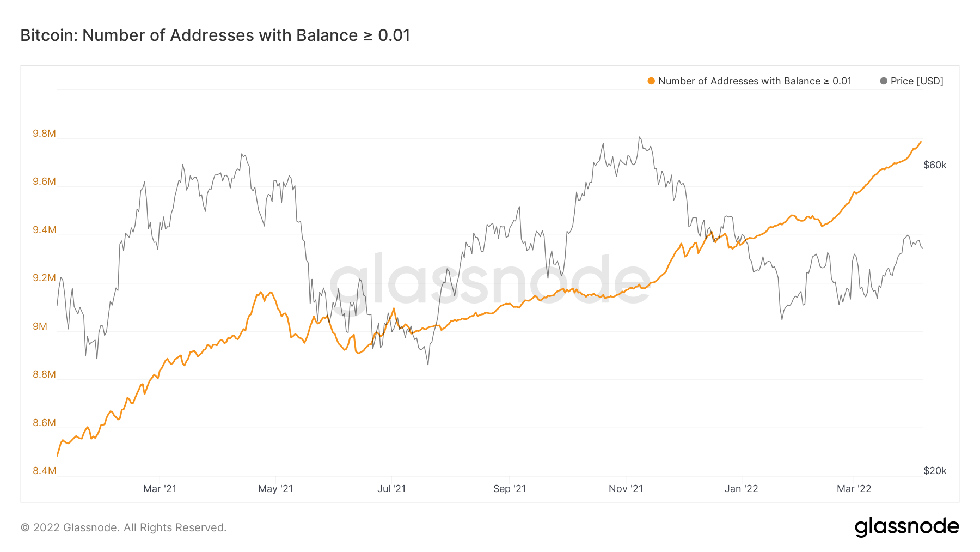Click the 8.4M y-axis label

tap(44, 471)
